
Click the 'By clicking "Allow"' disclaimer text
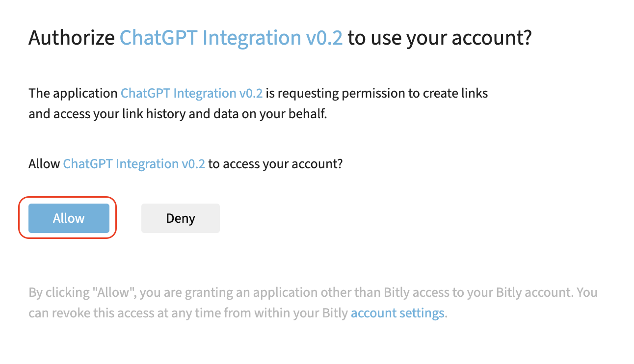coord(313,303)
